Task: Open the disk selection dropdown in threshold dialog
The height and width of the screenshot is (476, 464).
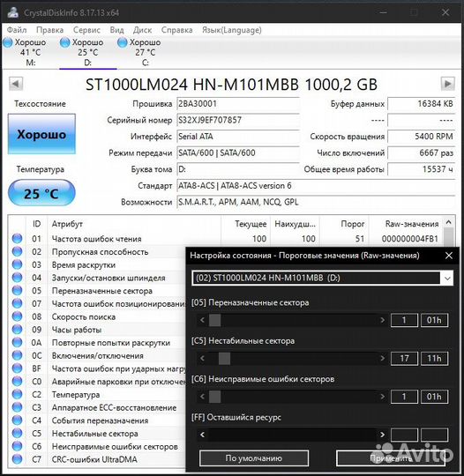Action: 447,278
